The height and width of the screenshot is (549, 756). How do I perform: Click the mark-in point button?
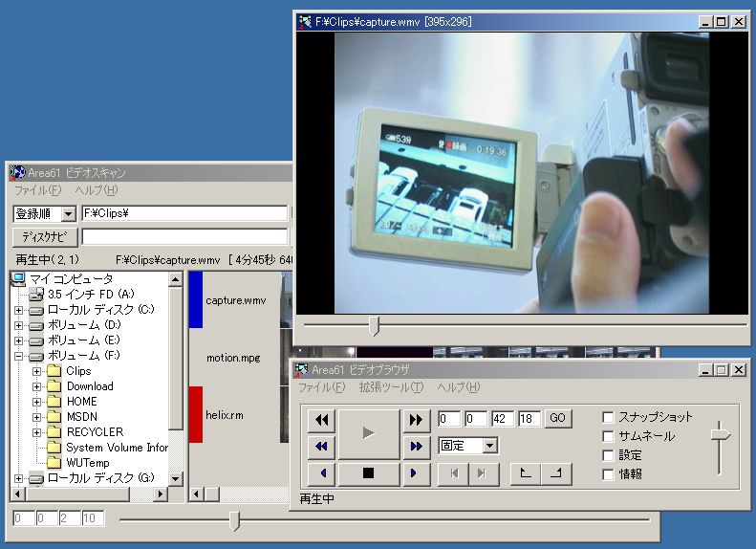525,472
